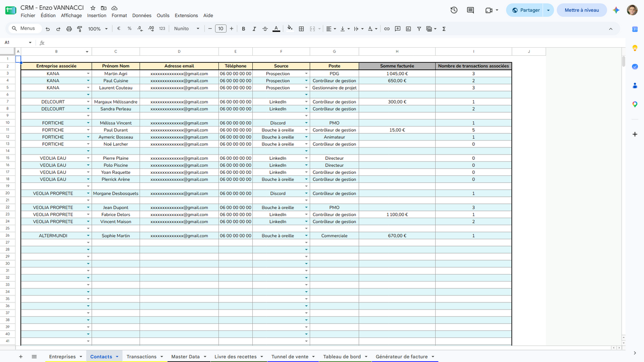Decrease decimal places
The width and height of the screenshot is (644, 362).
[140, 29]
